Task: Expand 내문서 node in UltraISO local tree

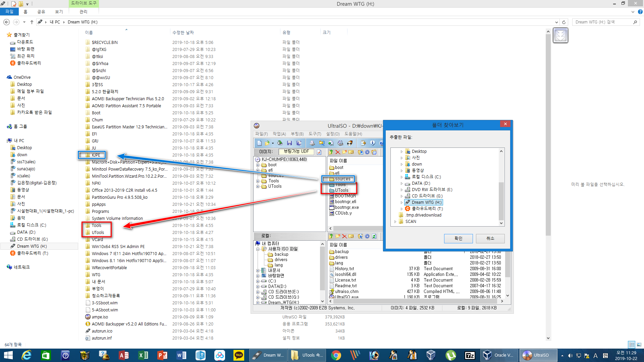Action: pyautogui.click(x=258, y=270)
